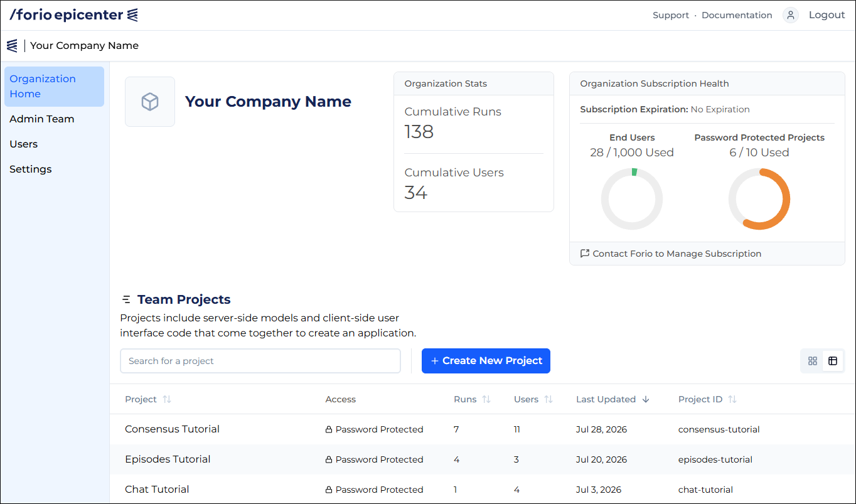Click the Cumulative Runs value 138
The image size is (856, 504).
click(419, 132)
